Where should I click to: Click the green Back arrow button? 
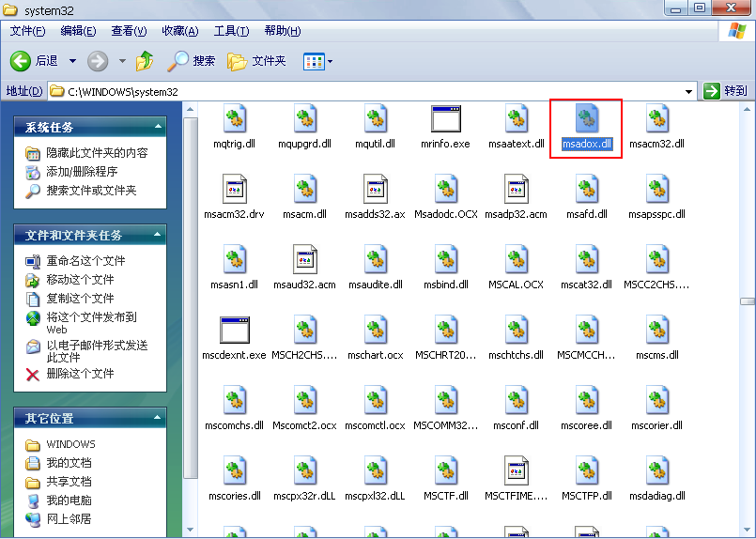pyautogui.click(x=21, y=61)
